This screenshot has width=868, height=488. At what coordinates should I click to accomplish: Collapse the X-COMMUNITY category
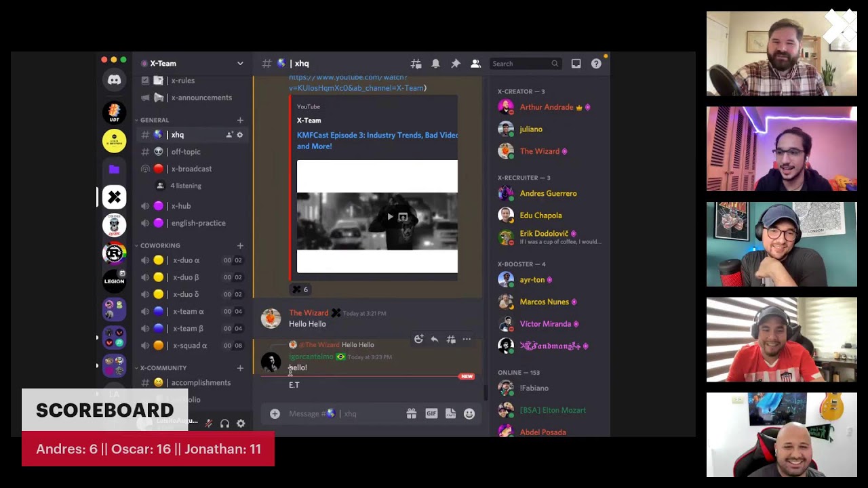click(x=163, y=368)
